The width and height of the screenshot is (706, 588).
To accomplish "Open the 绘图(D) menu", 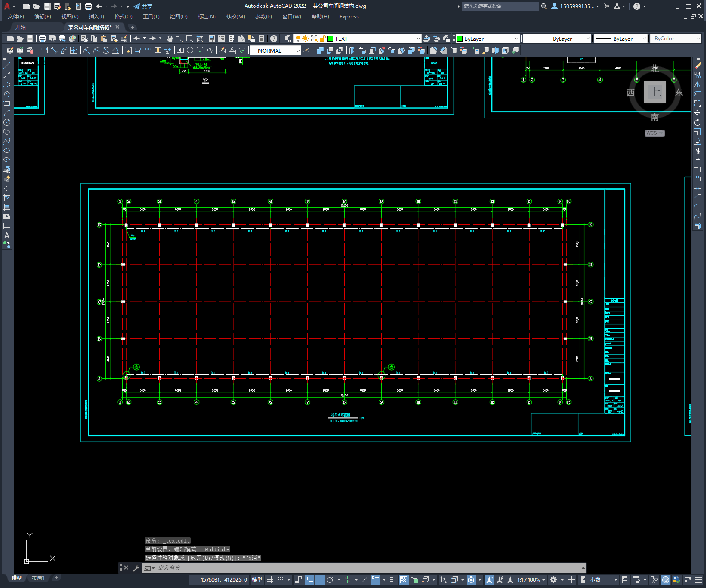I will click(179, 17).
